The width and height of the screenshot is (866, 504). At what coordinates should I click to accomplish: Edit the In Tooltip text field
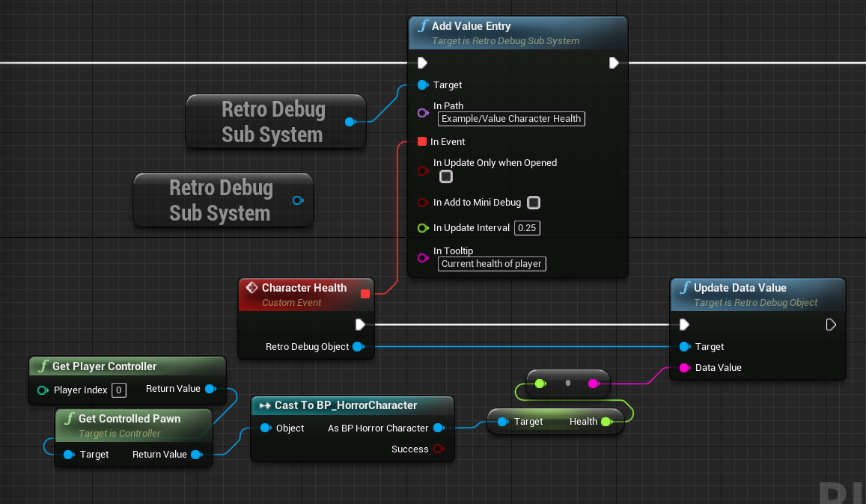(x=491, y=263)
